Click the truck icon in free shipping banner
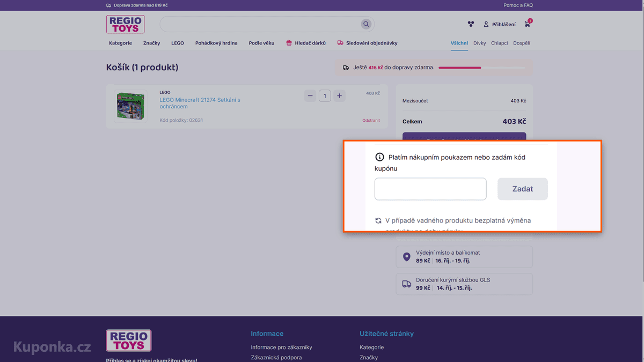This screenshot has width=644, height=362. [x=346, y=68]
